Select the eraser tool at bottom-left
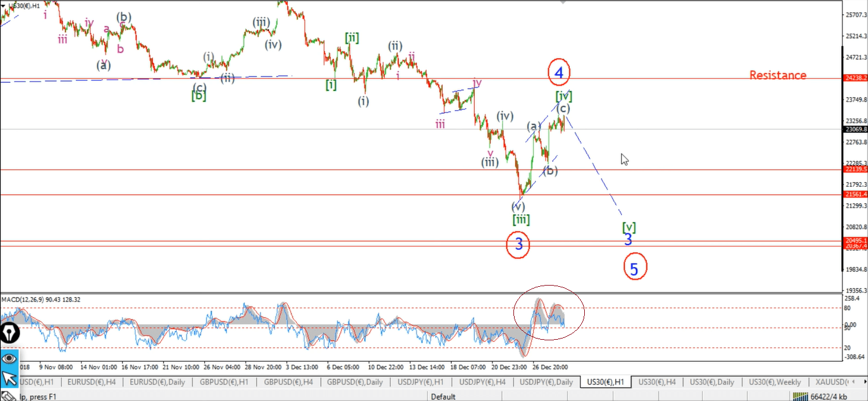Screen dimensions: 868x401 (7, 396)
